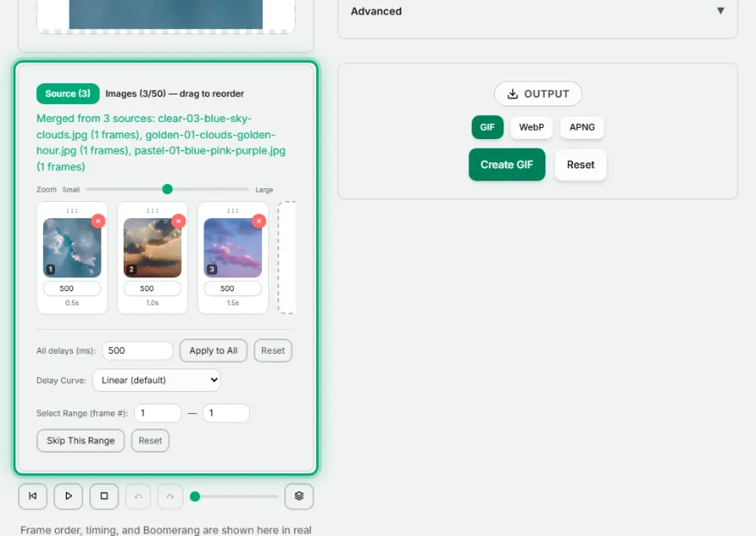Click Apply to All delays button
The image size is (756, 536).
tap(214, 350)
